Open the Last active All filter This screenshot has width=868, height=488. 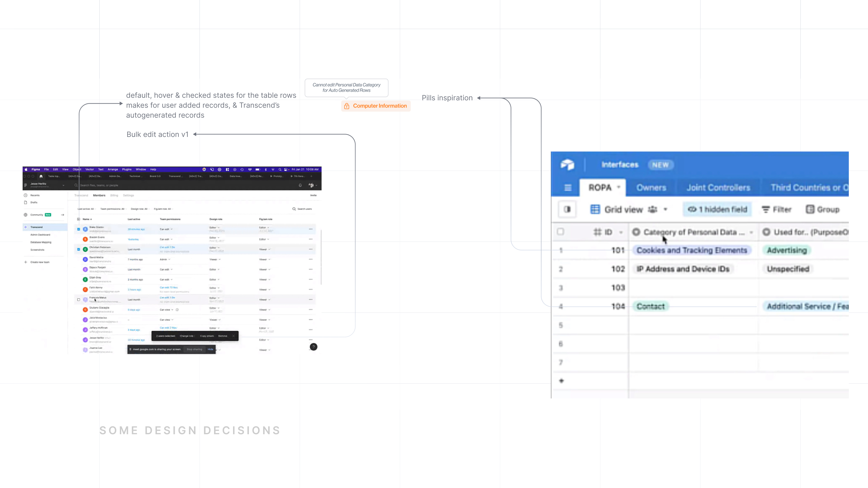[86, 209]
